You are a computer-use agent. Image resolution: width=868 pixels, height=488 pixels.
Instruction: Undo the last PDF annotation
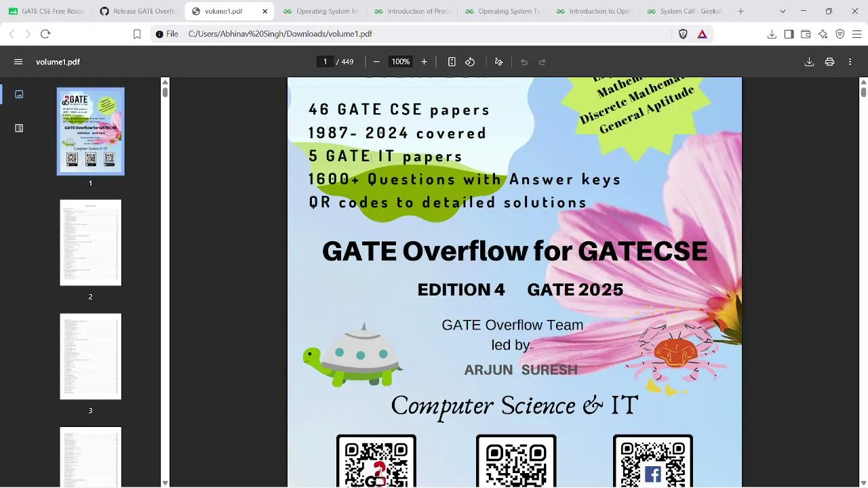[x=524, y=62]
